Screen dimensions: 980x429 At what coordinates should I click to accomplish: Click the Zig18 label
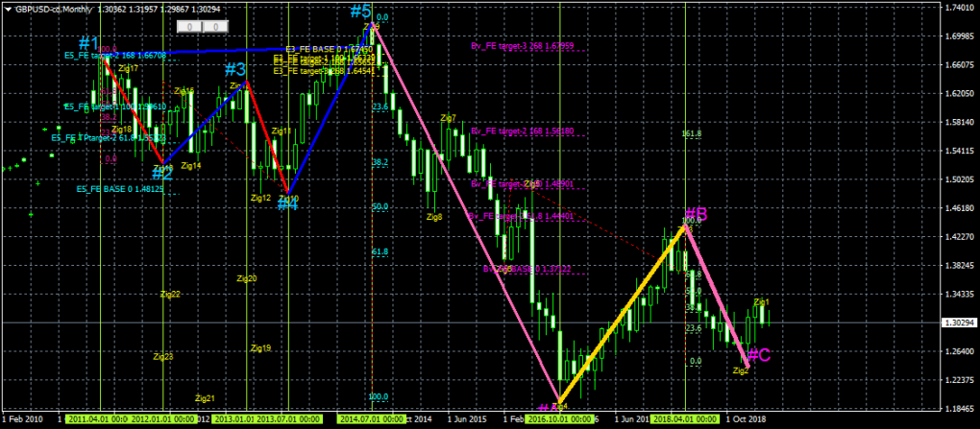point(121,130)
